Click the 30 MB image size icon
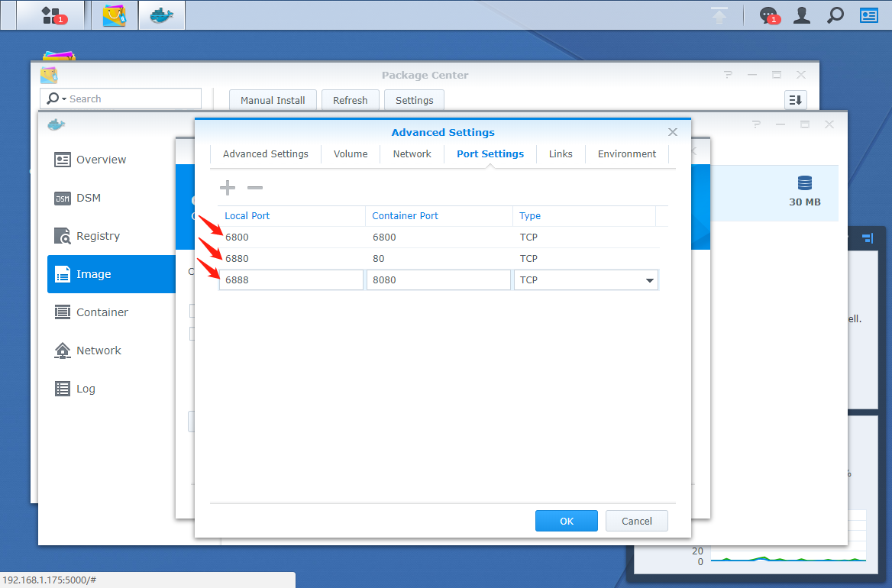892x588 pixels. [804, 183]
